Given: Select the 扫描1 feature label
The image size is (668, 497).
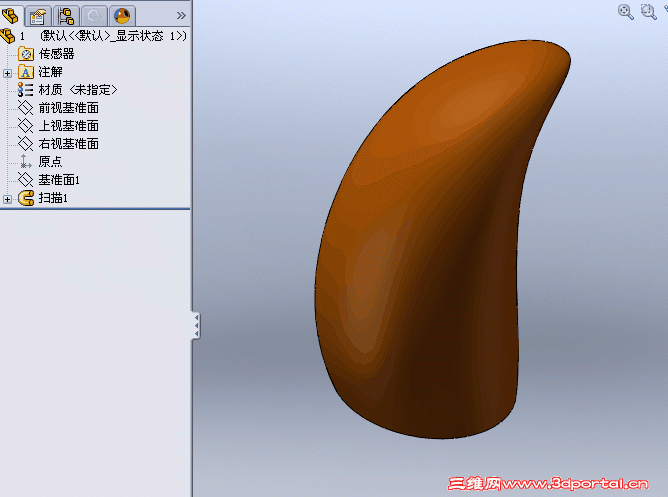Looking at the screenshot, I should (x=53, y=198).
